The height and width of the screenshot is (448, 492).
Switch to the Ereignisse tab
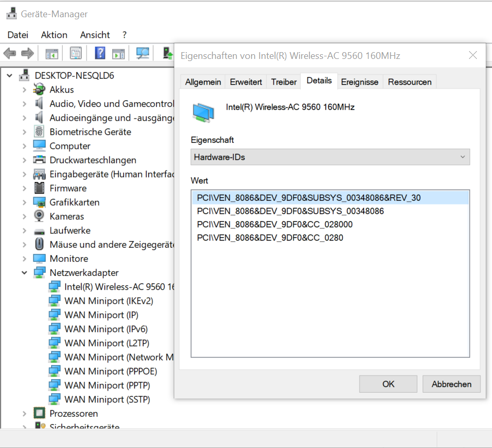coord(359,82)
